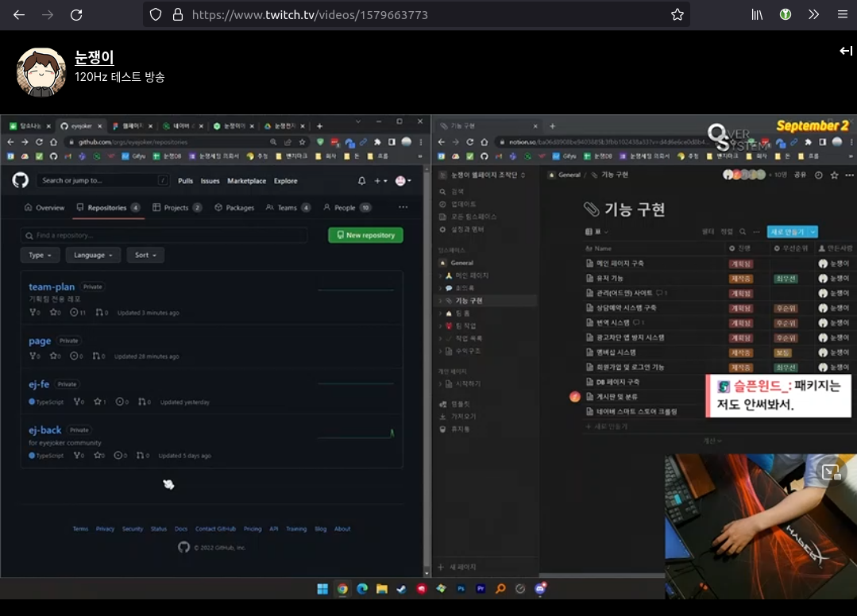
Task: Expand 기능 구현 in the Notion sidebar
Action: 439,302
